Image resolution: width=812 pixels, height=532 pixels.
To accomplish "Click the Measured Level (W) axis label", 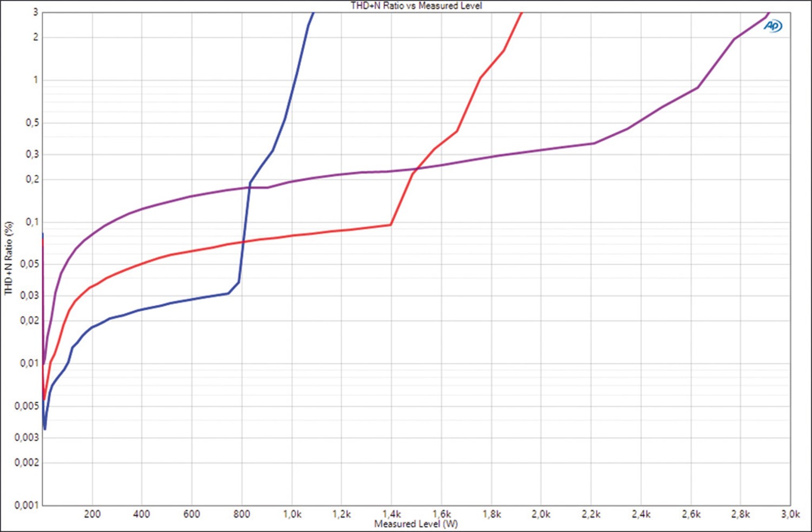I will pyautogui.click(x=416, y=524).
